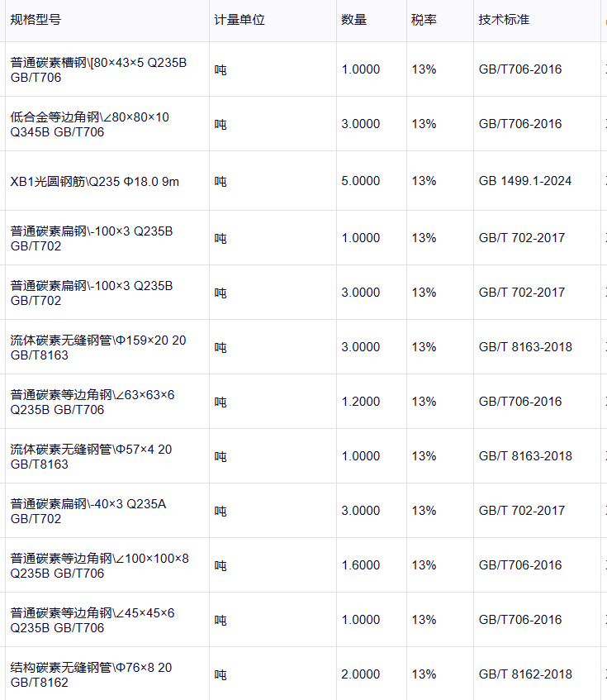
Task: Select the quantity value 1.2000
Action: click(361, 402)
